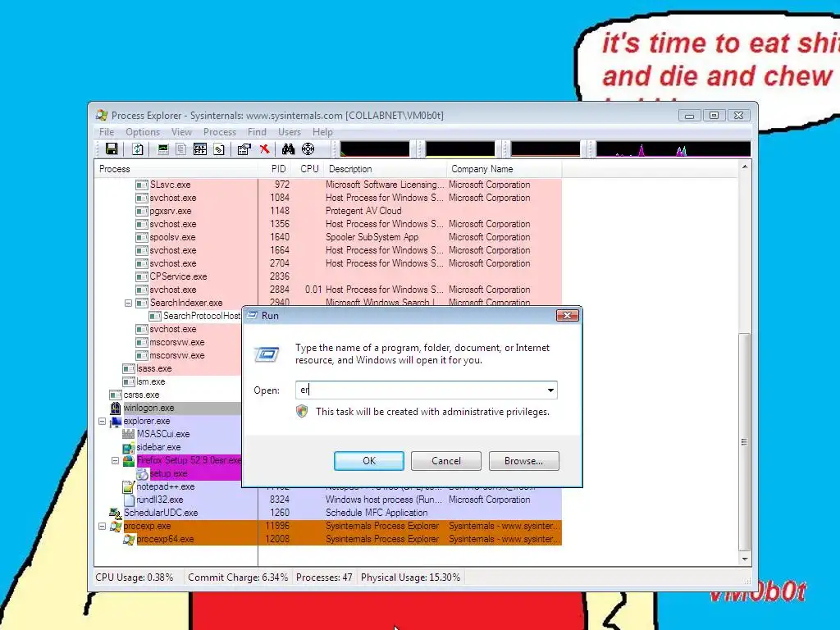Click the process list scrollbar down arrow
The width and height of the screenshot is (840, 630).
pyautogui.click(x=744, y=559)
